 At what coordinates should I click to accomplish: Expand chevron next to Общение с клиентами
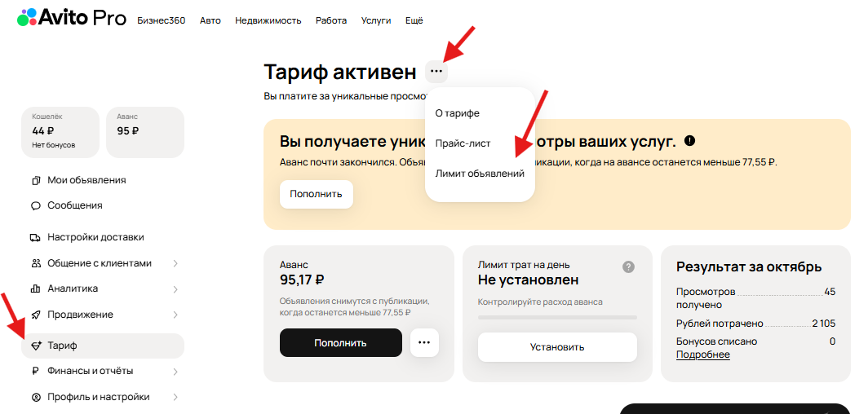click(x=175, y=264)
